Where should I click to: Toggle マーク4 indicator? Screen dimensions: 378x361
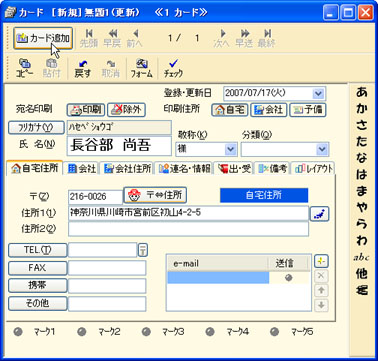coord(210,332)
